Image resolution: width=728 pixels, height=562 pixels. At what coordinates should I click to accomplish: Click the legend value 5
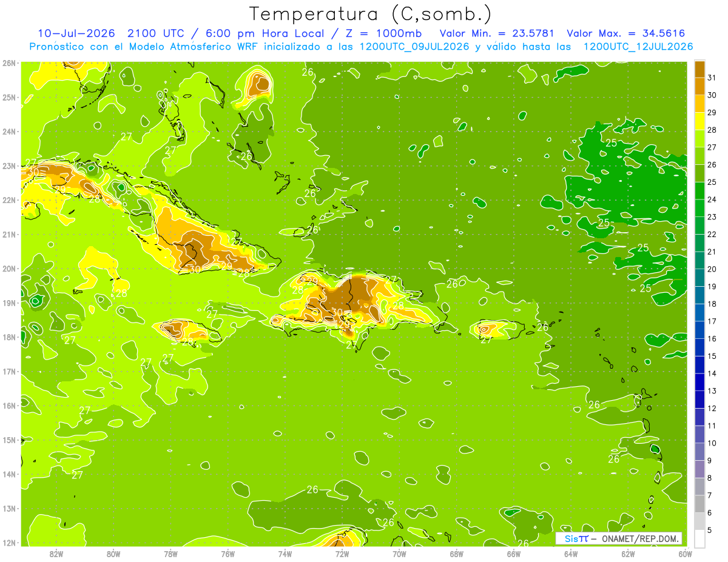pos(710,530)
